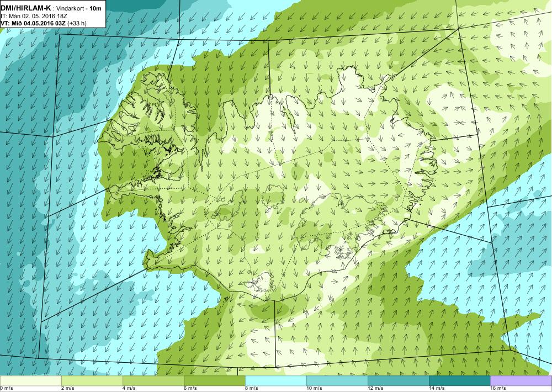Click the '10 m/s' legend label
The height and width of the screenshot is (392, 552).
(315, 389)
